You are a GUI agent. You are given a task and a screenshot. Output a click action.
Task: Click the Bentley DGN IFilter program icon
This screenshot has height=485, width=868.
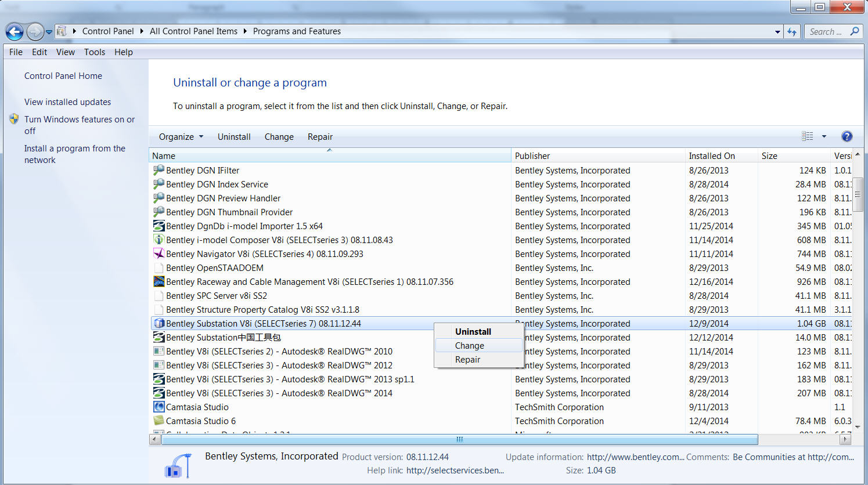click(x=159, y=170)
